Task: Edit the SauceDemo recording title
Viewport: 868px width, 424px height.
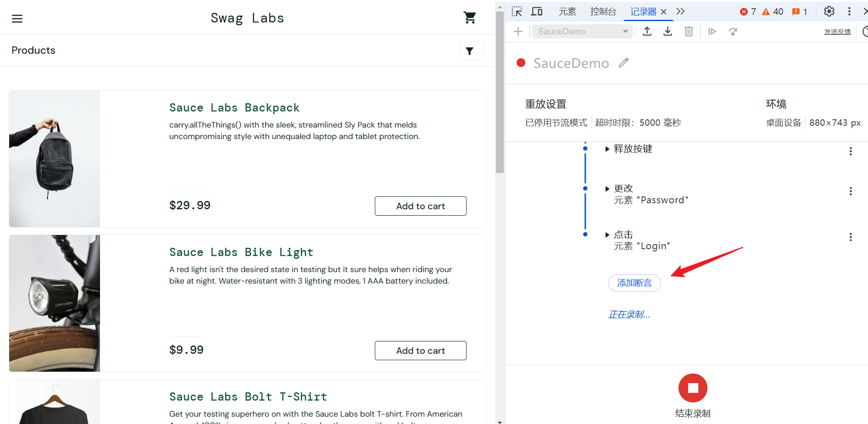Action: click(x=623, y=63)
